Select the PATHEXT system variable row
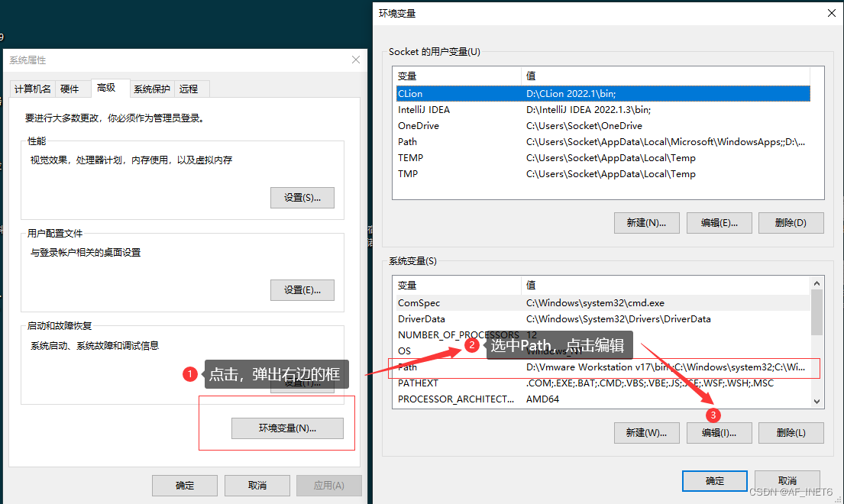This screenshot has height=504, width=844. (x=603, y=383)
